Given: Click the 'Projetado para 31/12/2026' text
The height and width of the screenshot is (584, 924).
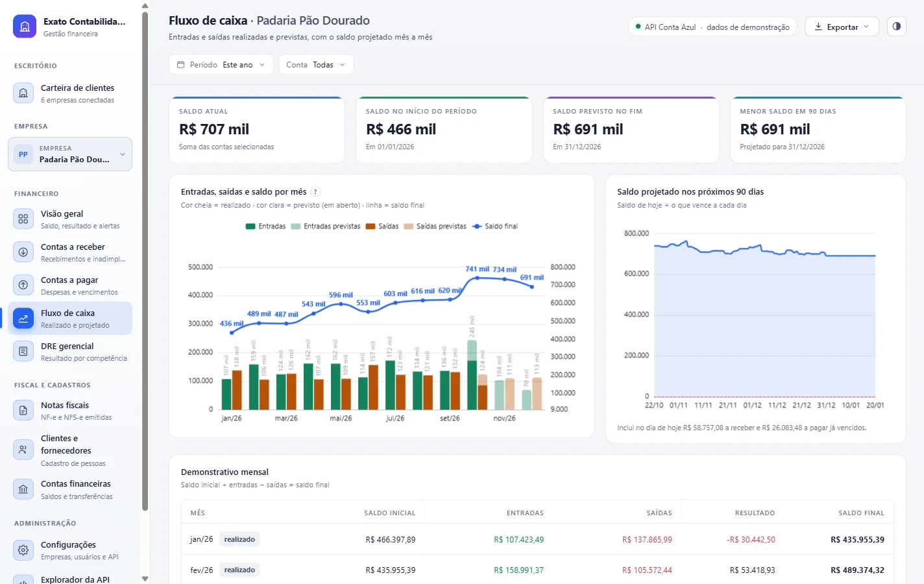Looking at the screenshot, I should 783,147.
